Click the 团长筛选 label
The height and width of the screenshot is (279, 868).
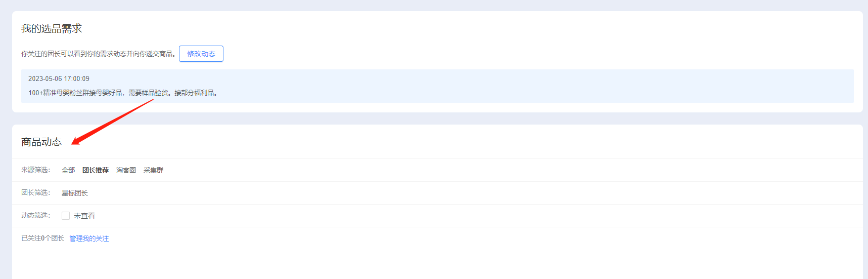(35, 193)
